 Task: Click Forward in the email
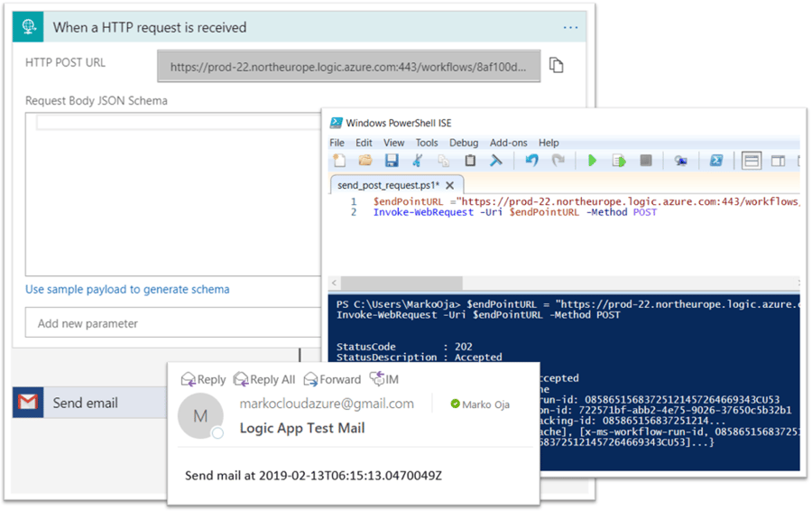332,379
